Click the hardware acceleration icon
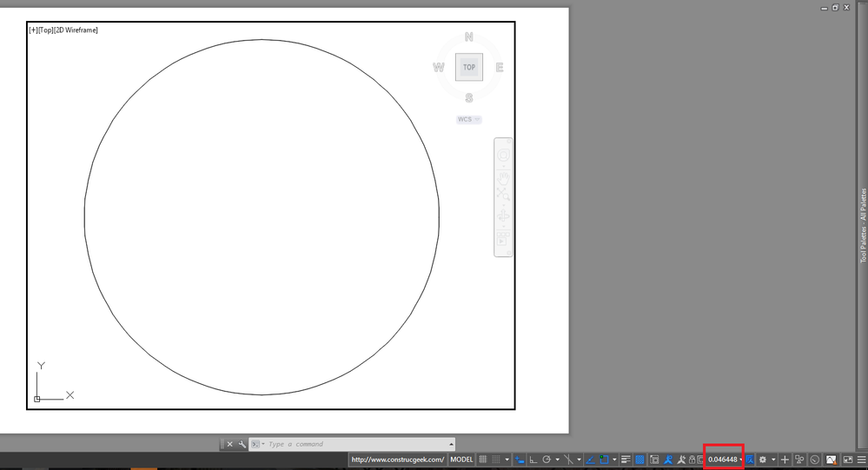 815,460
